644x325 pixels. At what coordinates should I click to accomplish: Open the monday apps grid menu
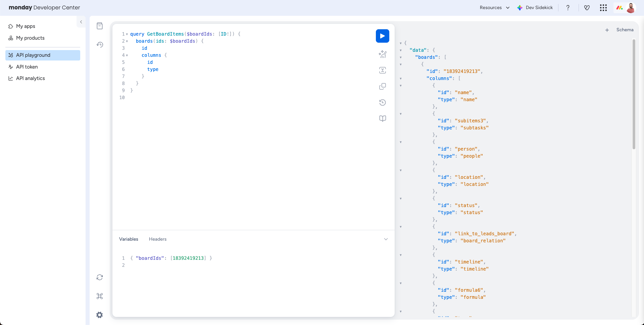[x=603, y=7]
